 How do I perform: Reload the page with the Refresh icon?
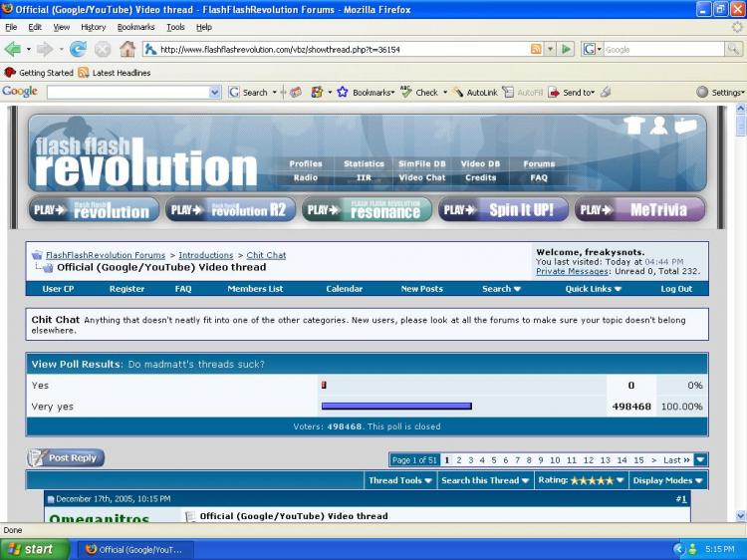tap(78, 49)
